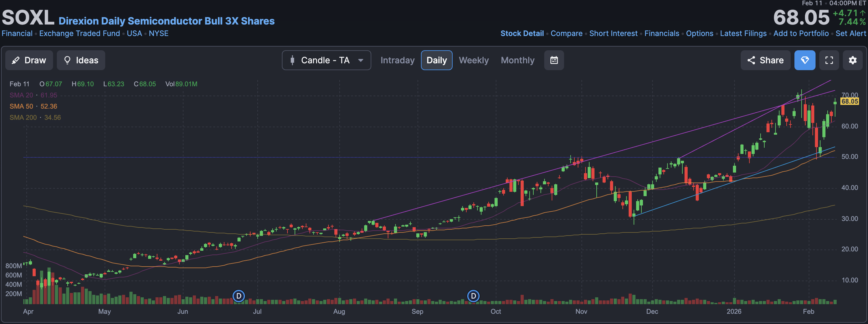This screenshot has height=324, width=868.
Task: Click the SMA 50 legend label
Action: 21,106
